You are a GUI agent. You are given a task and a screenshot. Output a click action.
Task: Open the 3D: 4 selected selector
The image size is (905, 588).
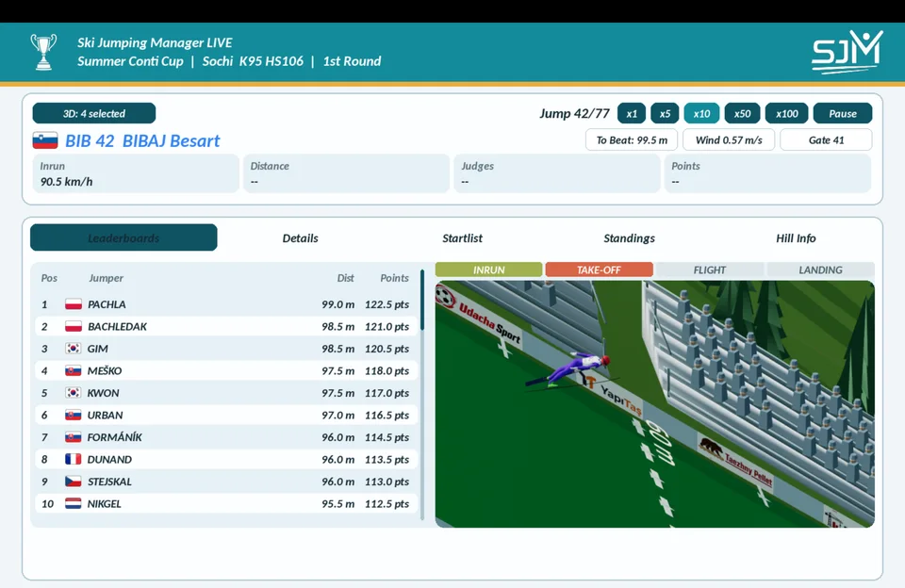pos(94,113)
